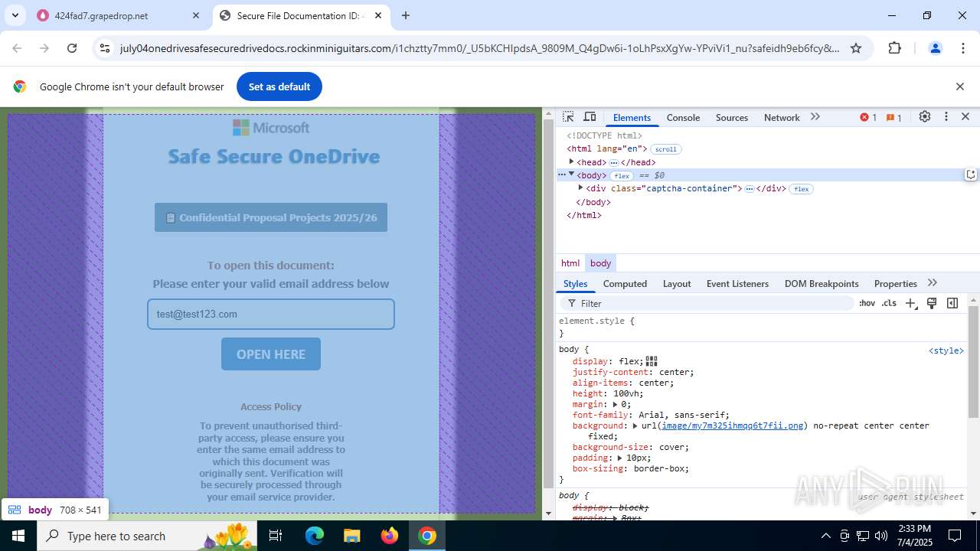Open the Windows Start menu
Viewport: 980px width, 551px height.
tap(18, 536)
